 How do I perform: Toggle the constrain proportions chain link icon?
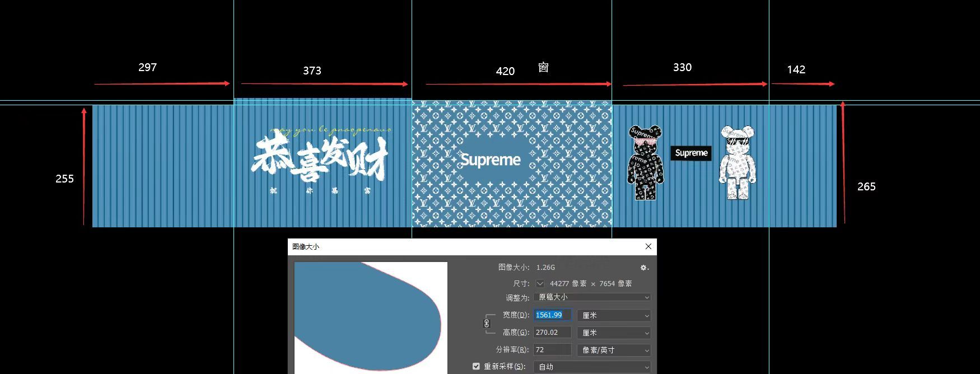pyautogui.click(x=487, y=324)
